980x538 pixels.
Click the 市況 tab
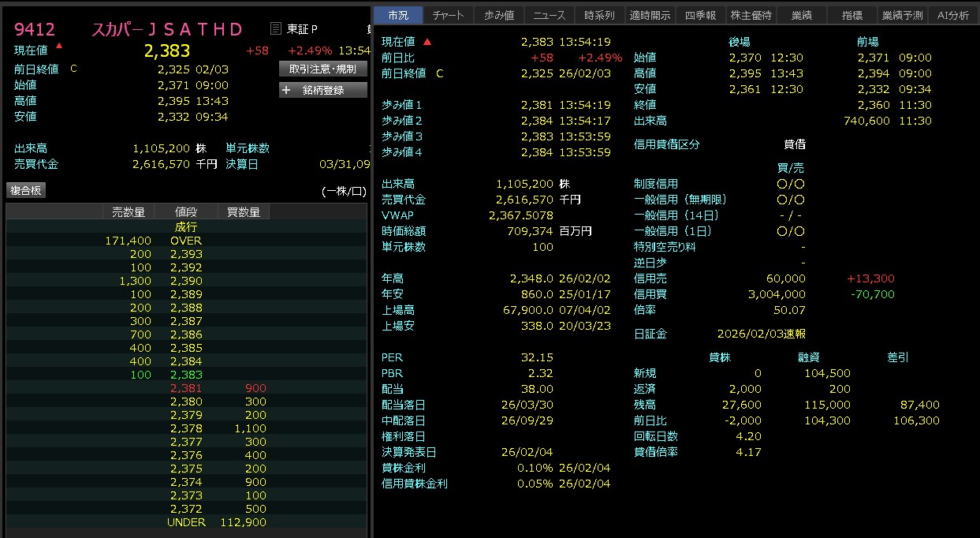398,15
